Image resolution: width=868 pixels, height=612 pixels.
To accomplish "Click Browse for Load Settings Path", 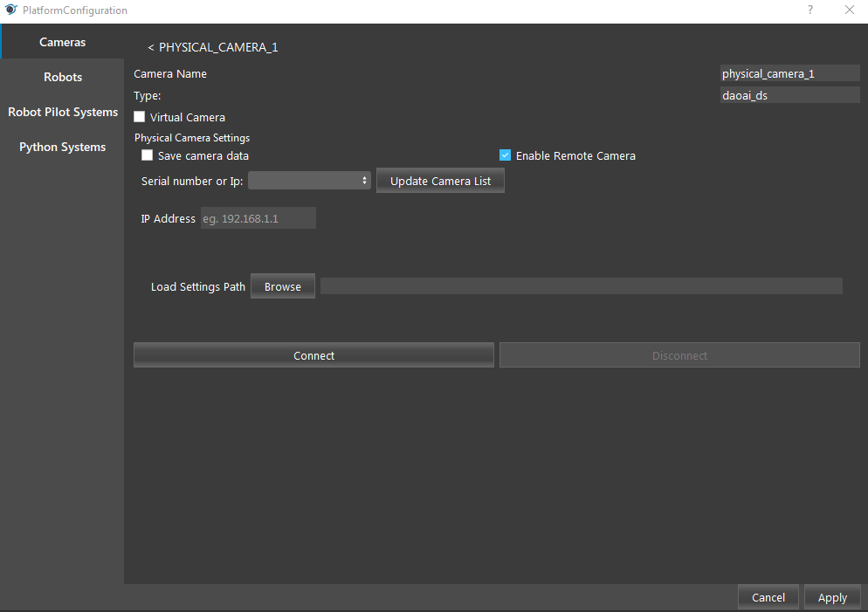I will tap(282, 285).
